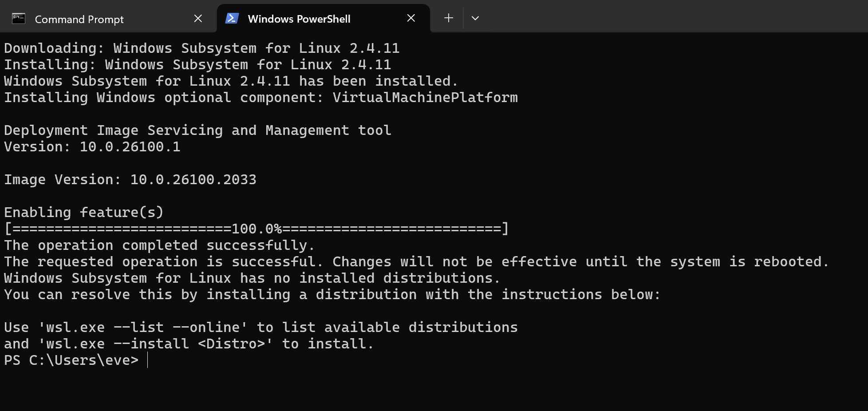Click the 'Version: 10.0.26100.1' line
The height and width of the screenshot is (411, 868).
pyautogui.click(x=92, y=146)
